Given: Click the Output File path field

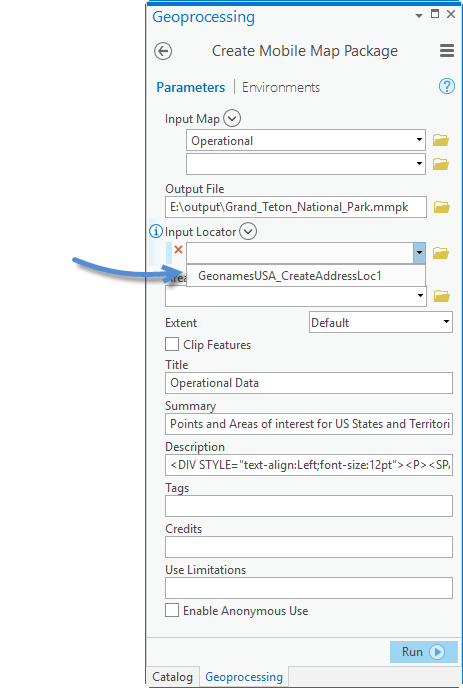Looking at the screenshot, I should coord(296,207).
